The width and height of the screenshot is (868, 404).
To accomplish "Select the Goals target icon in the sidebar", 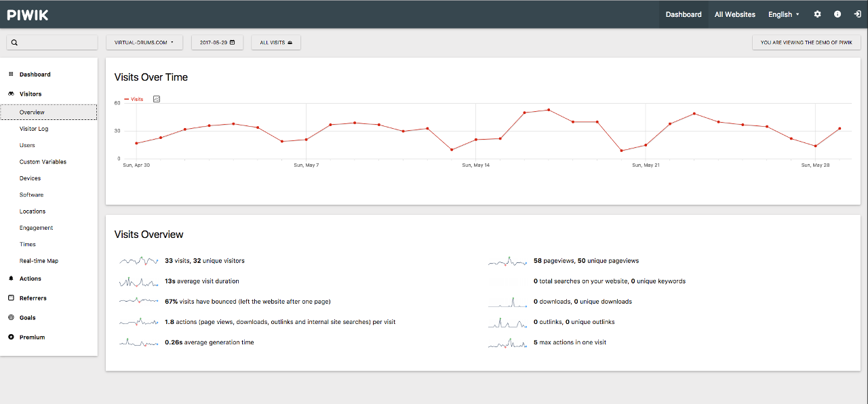I will [11, 317].
